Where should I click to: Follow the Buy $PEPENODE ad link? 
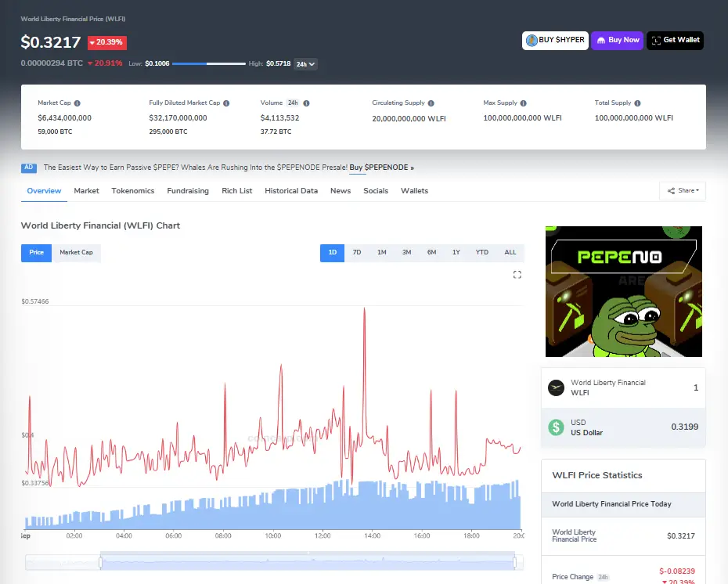(x=381, y=168)
